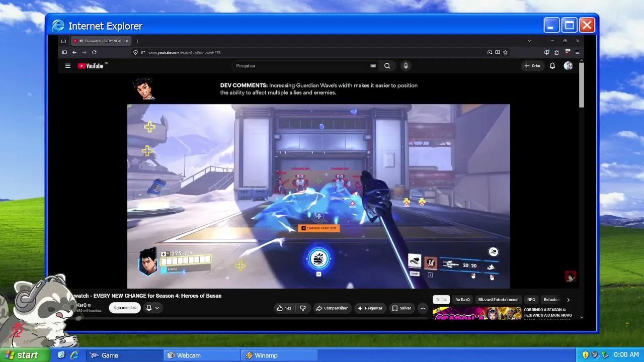The image size is (644, 362).
Task: Open the browser sidebar panel icon
Action: tap(64, 52)
